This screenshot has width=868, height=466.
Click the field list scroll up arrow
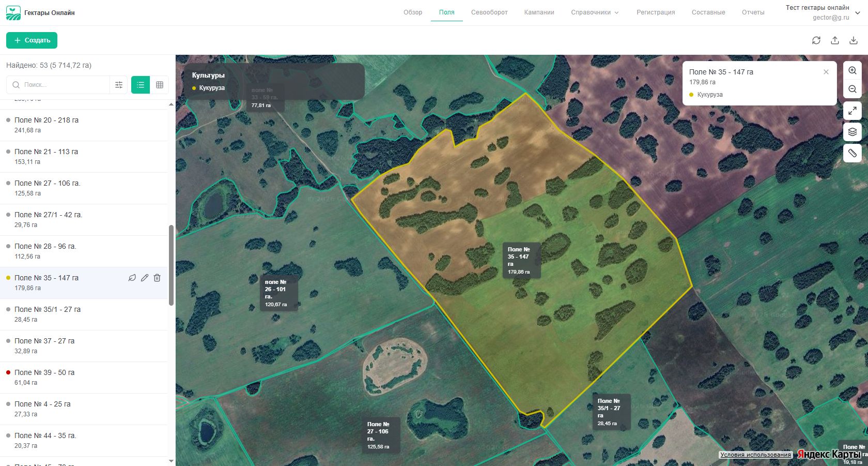pos(171,104)
